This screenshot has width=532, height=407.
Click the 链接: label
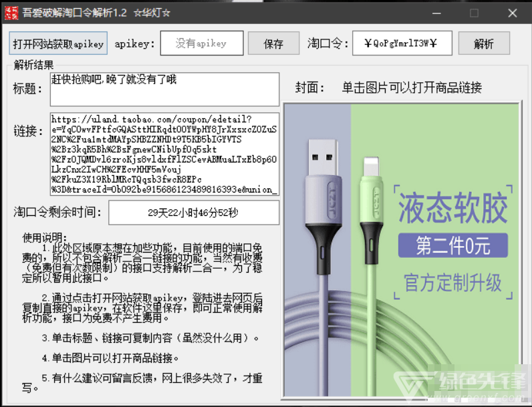(28, 131)
